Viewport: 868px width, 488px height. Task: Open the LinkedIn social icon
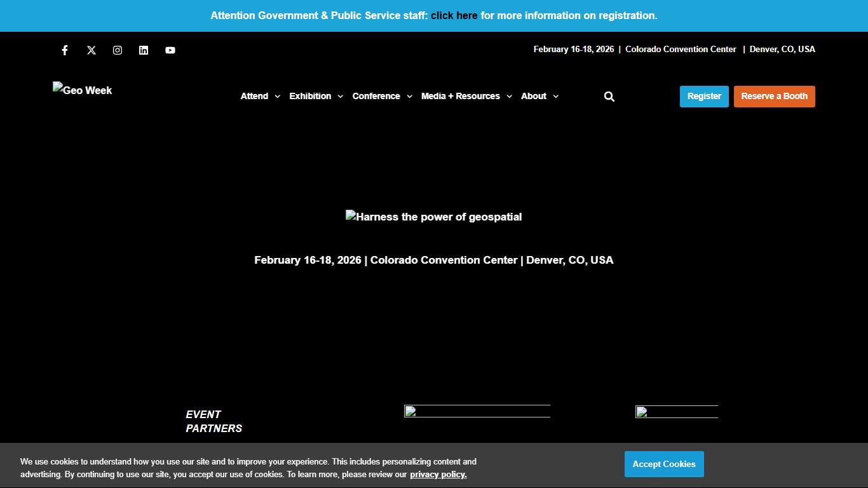[x=144, y=50]
